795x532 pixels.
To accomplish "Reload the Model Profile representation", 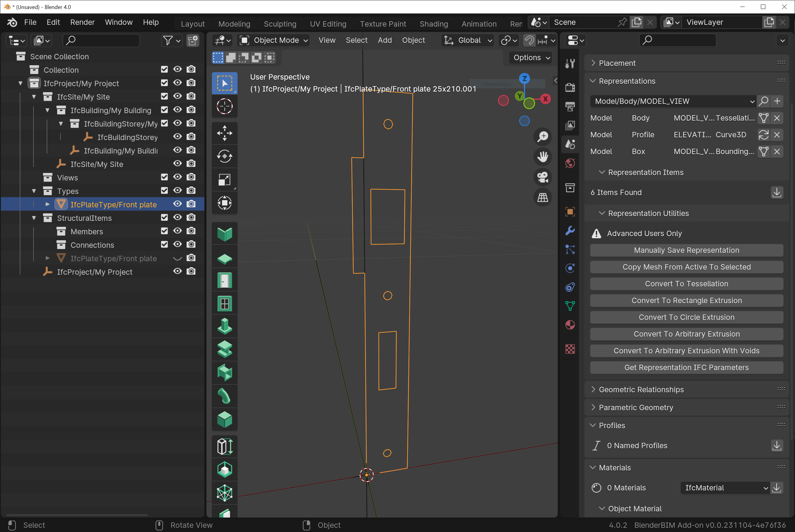I will point(764,135).
